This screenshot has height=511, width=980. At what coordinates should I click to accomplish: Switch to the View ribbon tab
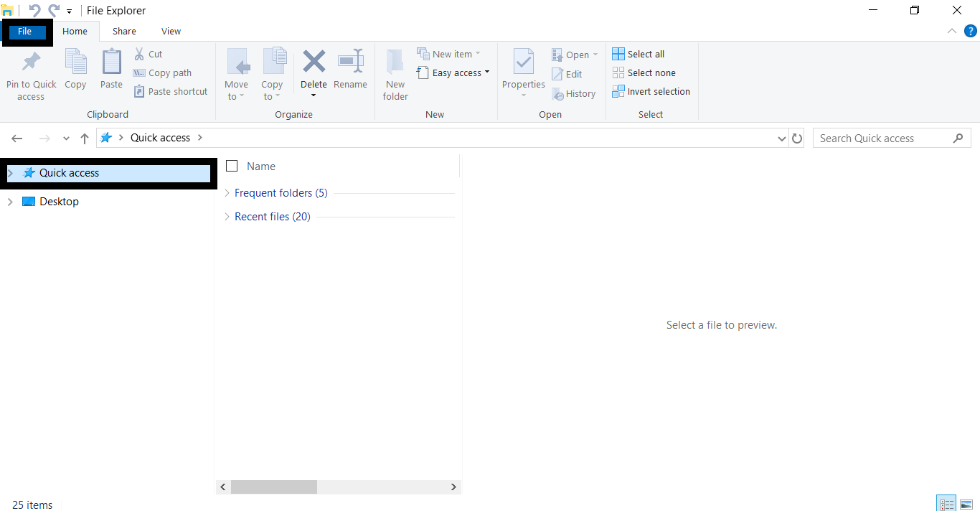coord(171,31)
